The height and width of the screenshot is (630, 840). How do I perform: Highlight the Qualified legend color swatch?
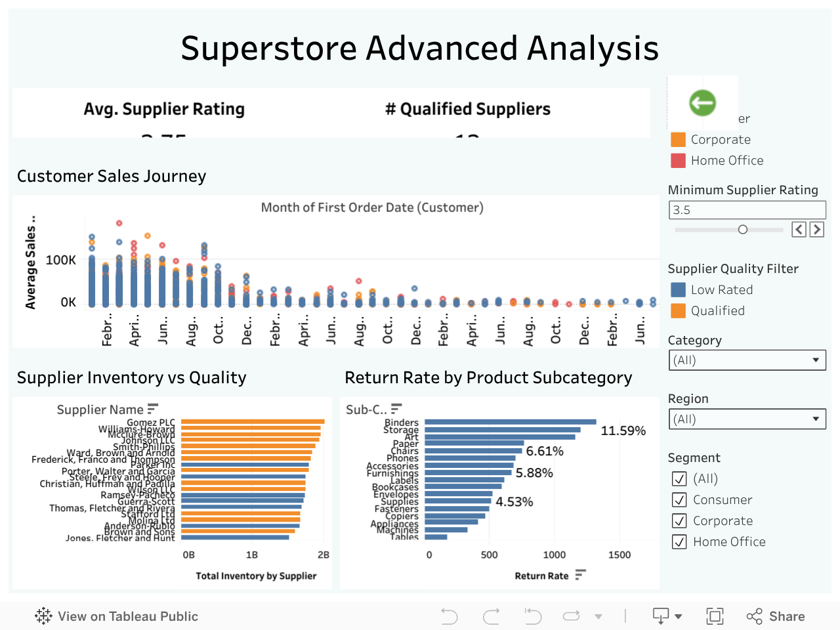[679, 310]
